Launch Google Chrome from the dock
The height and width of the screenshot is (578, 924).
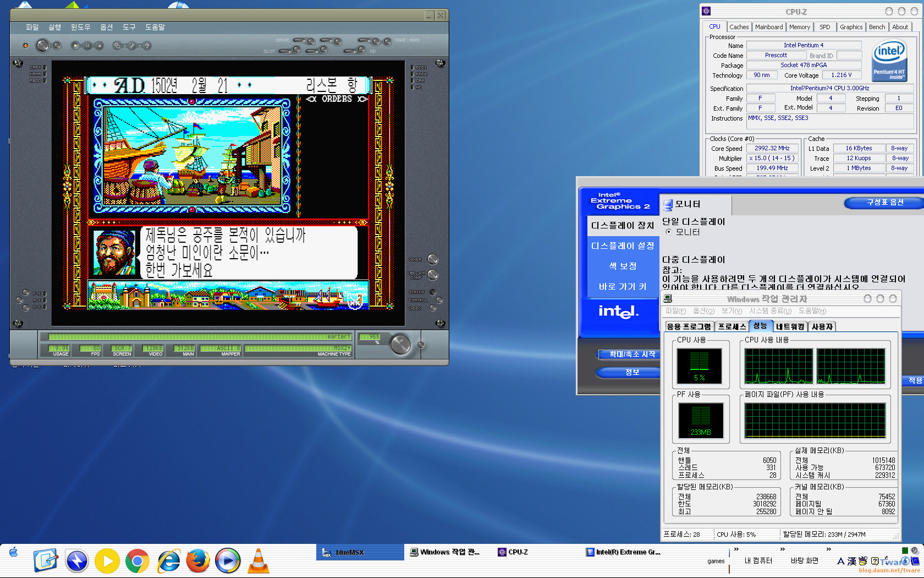[x=137, y=561]
